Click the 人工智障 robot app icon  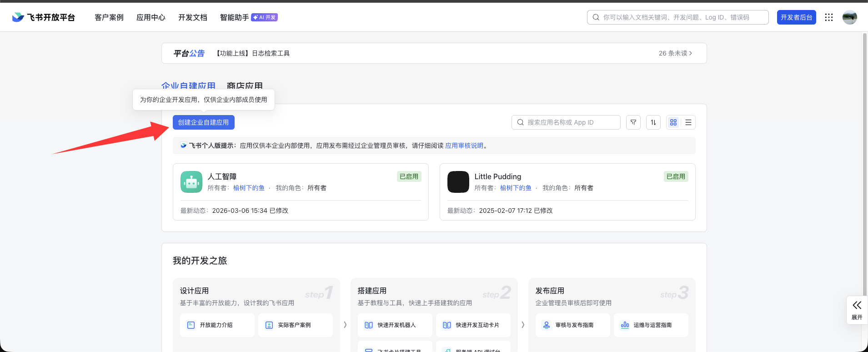(191, 182)
